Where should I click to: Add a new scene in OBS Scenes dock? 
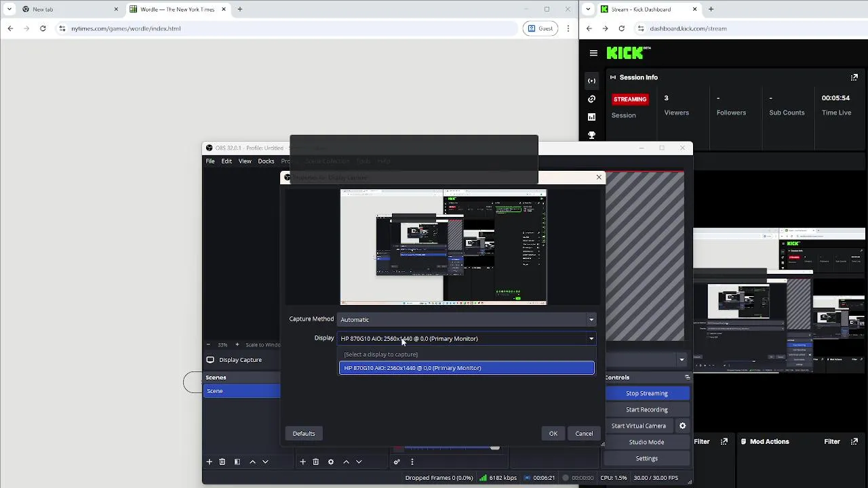[x=209, y=462]
